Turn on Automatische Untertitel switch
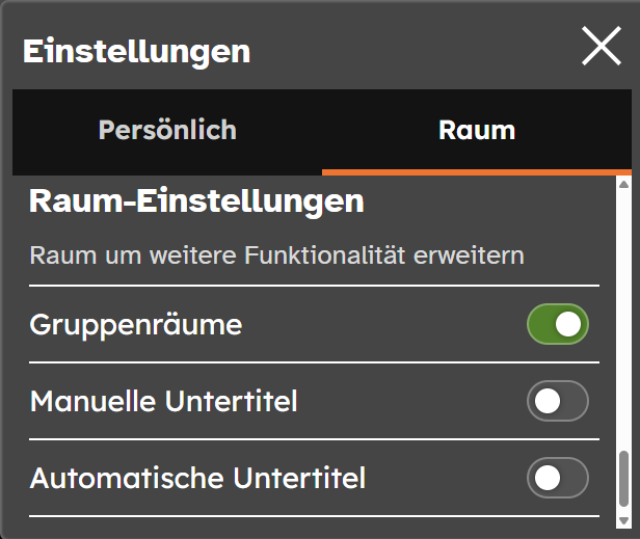640x539 pixels. tap(557, 478)
